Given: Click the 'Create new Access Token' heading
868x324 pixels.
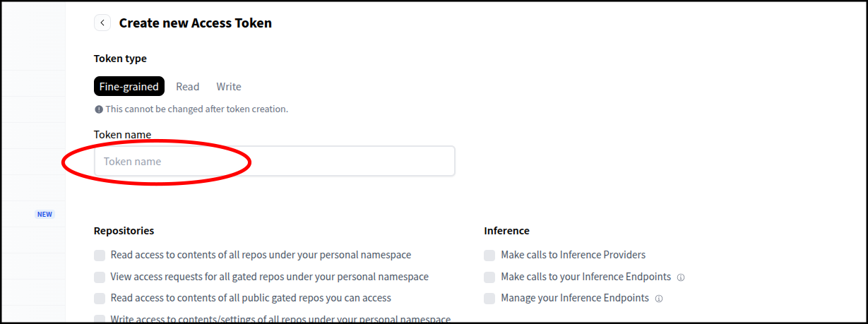Looking at the screenshot, I should 195,23.
